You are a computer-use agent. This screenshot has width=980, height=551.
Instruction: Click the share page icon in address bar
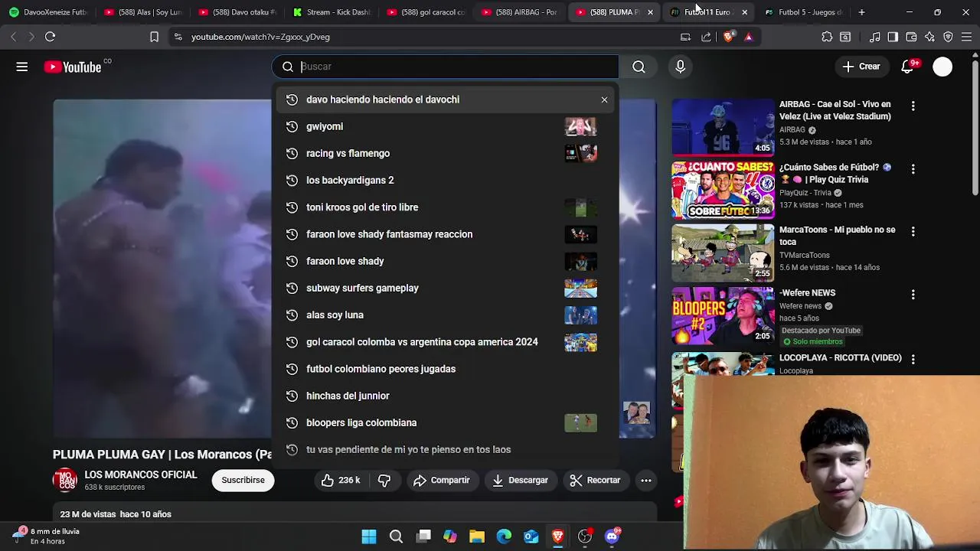[706, 37]
